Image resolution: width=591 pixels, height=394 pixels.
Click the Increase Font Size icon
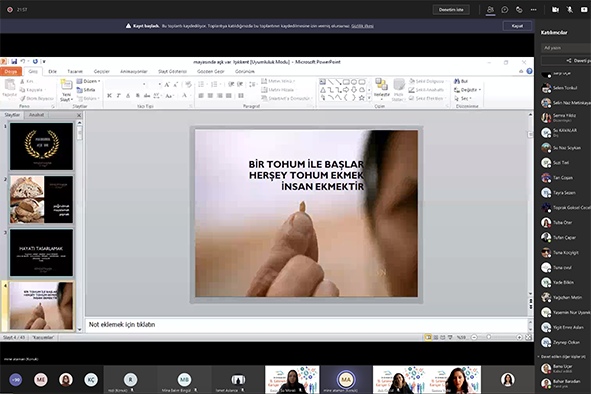pyautogui.click(x=167, y=84)
